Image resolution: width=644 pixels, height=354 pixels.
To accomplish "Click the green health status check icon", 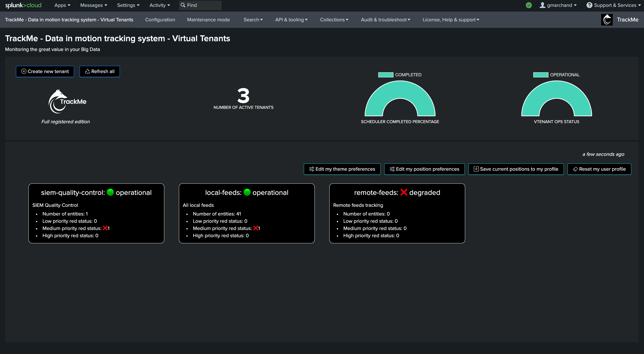I will 528,5.
